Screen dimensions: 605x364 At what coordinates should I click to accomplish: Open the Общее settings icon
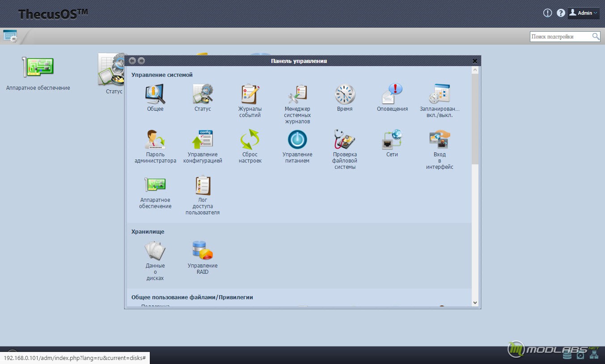click(155, 94)
